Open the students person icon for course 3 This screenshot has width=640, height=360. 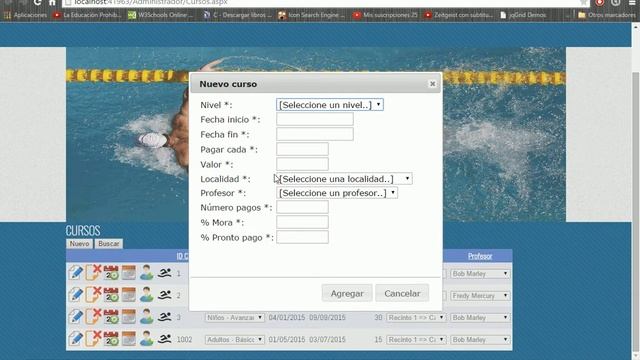tap(146, 317)
